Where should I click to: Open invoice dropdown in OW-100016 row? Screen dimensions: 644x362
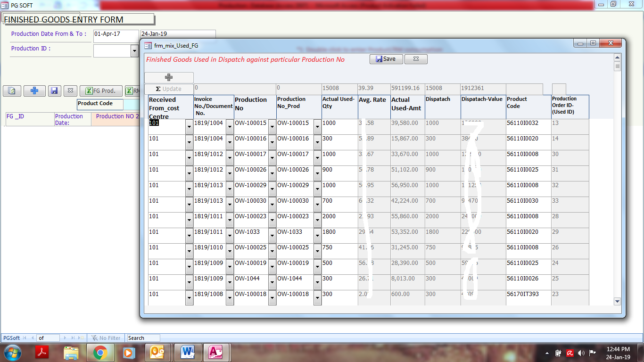coord(230,142)
